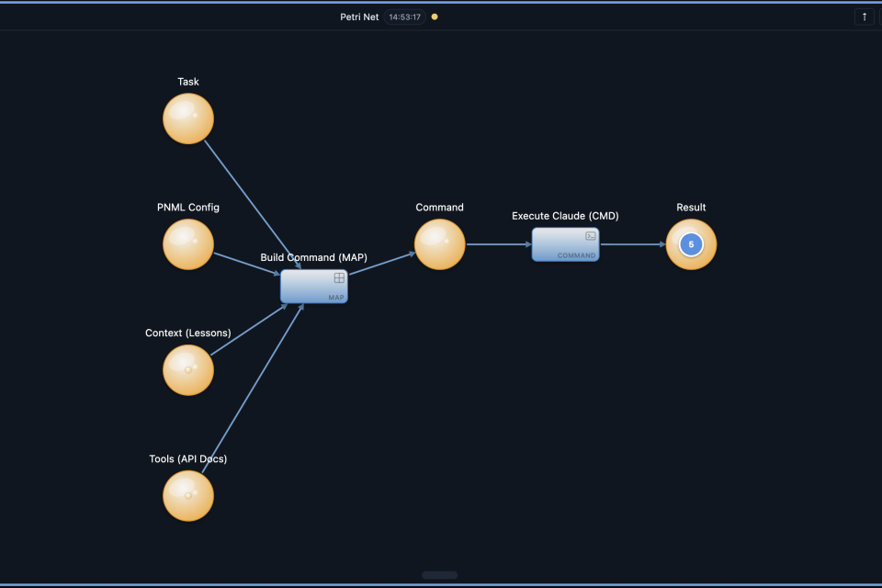The width and height of the screenshot is (882, 588).
Task: Select the Build Command (MAP) transition box
Action: click(313, 288)
